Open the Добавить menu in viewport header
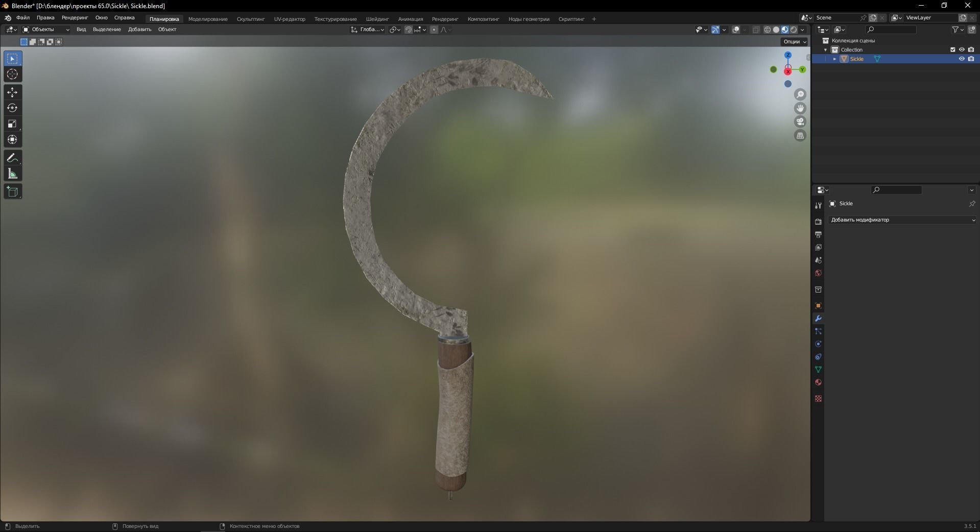 [x=139, y=30]
